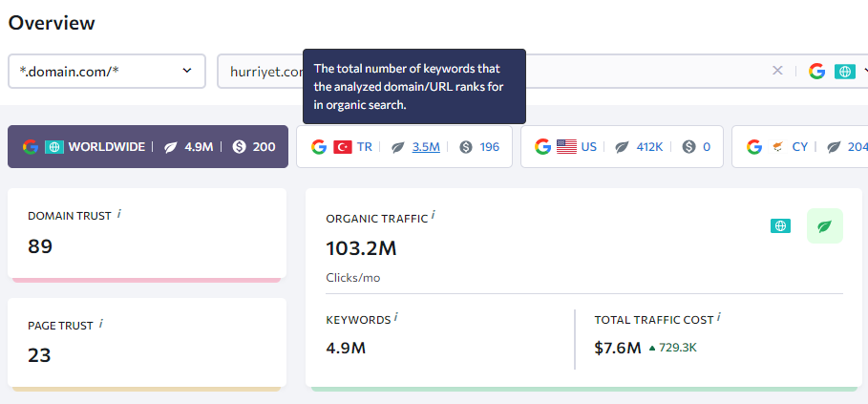The height and width of the screenshot is (404, 868).
Task: Toggle the green leaf organic button
Action: (825, 225)
